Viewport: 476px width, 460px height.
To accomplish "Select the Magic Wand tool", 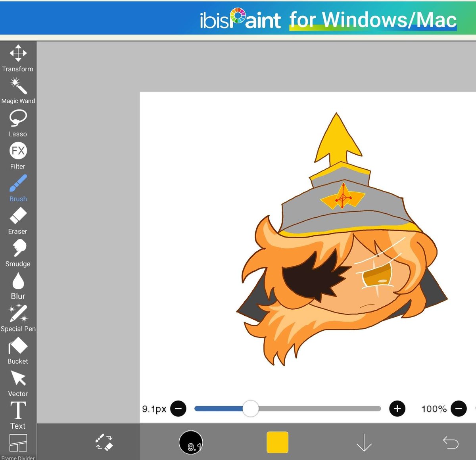I will pos(18,90).
